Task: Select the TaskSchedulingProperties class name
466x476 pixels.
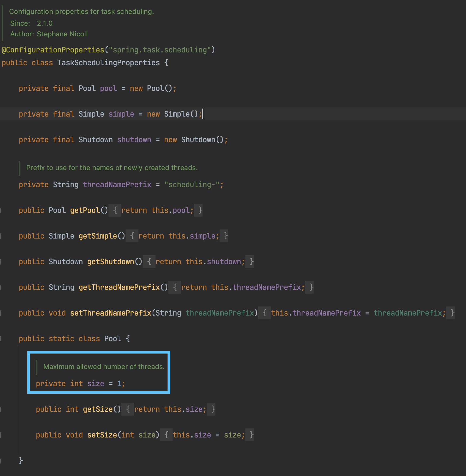Action: [108, 63]
